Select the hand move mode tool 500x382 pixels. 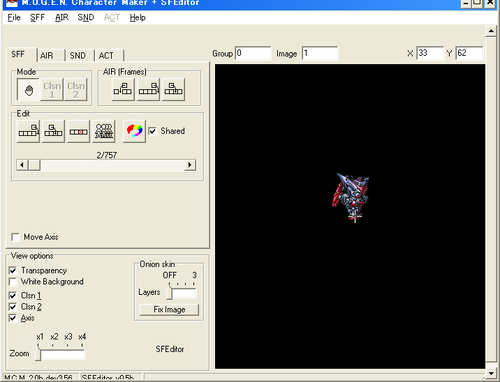point(28,90)
